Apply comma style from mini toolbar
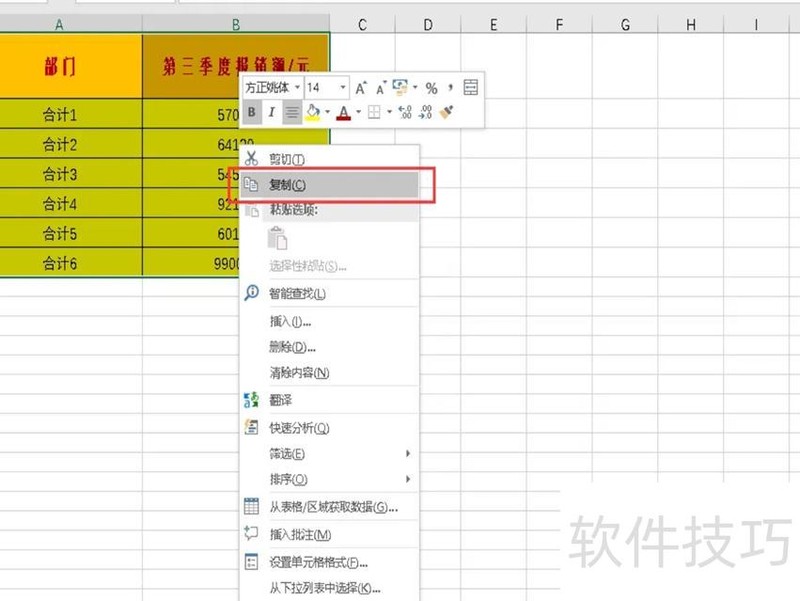The image size is (800, 601). pyautogui.click(x=451, y=88)
